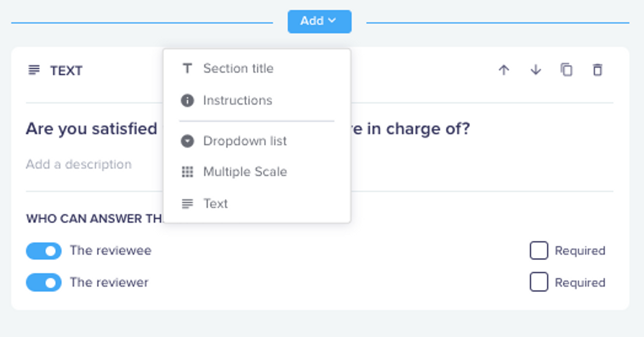The width and height of the screenshot is (644, 337).
Task: Toggle off The reviewer switch
Action: 44,283
